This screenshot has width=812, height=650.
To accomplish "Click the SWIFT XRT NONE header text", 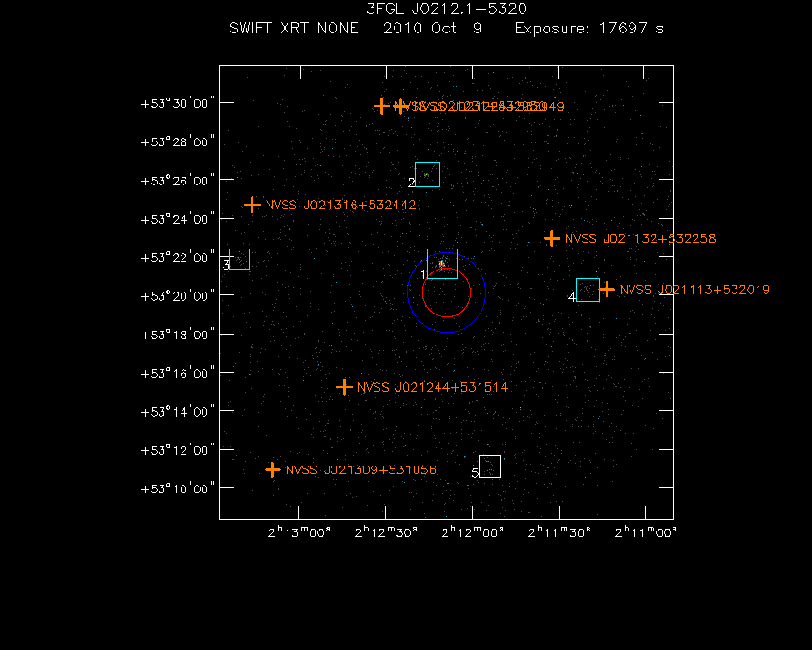I will click(294, 28).
